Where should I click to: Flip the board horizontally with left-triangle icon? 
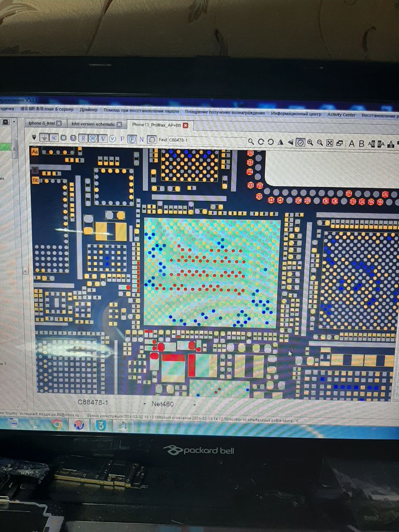[x=291, y=142]
